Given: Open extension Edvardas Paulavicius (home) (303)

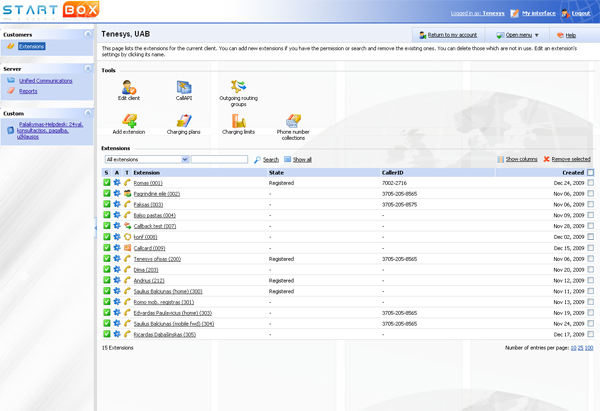Looking at the screenshot, I should tap(173, 313).
